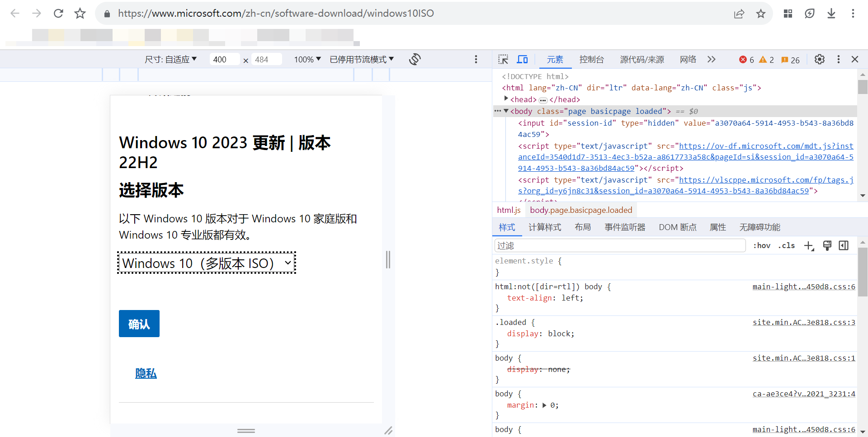The width and height of the screenshot is (868, 437).
Task: Expand the head node in DOM tree
Action: pos(506,99)
